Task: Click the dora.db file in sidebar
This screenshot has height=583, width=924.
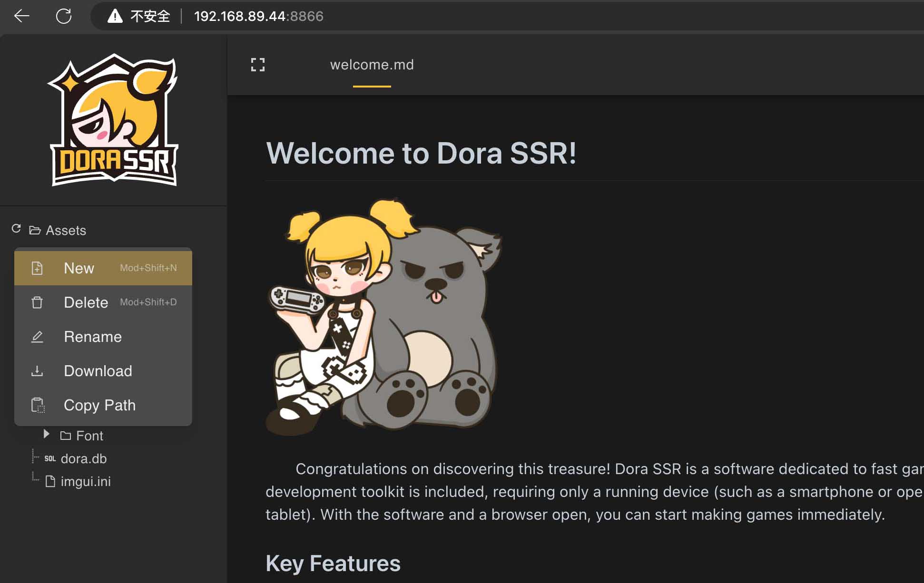Action: tap(84, 458)
